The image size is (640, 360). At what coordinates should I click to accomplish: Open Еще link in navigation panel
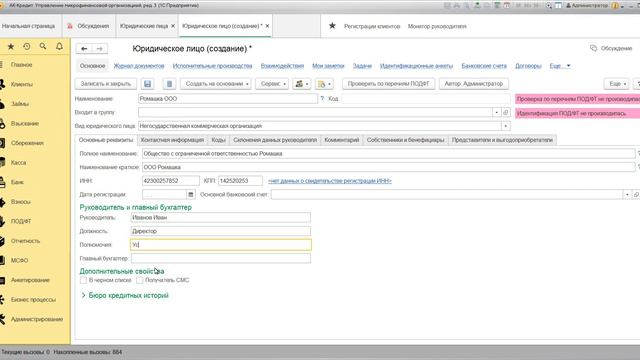560,66
